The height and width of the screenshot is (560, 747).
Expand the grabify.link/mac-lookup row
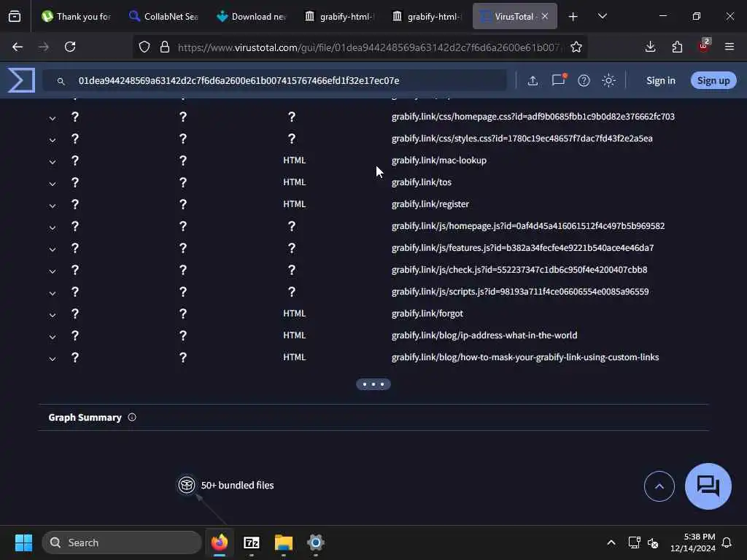(x=53, y=161)
